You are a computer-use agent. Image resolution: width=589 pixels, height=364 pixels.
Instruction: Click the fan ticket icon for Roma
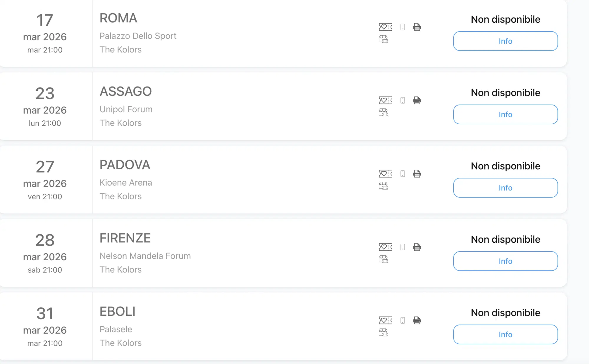pyautogui.click(x=385, y=27)
